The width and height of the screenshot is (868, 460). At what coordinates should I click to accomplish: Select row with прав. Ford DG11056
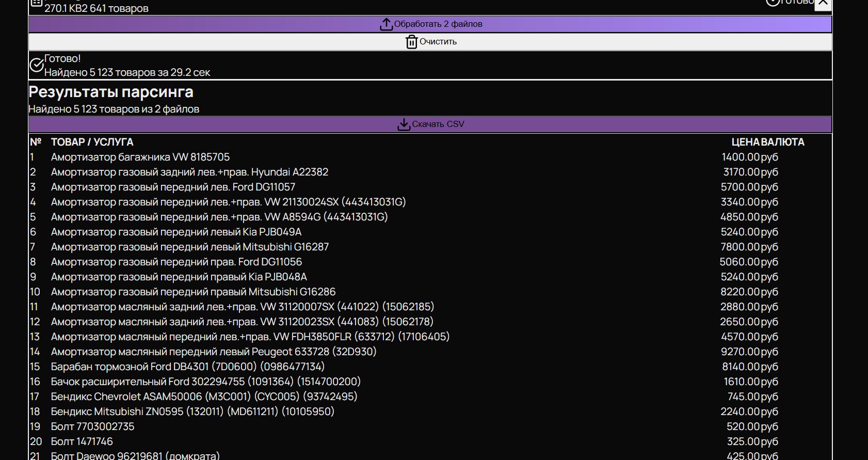tap(430, 262)
